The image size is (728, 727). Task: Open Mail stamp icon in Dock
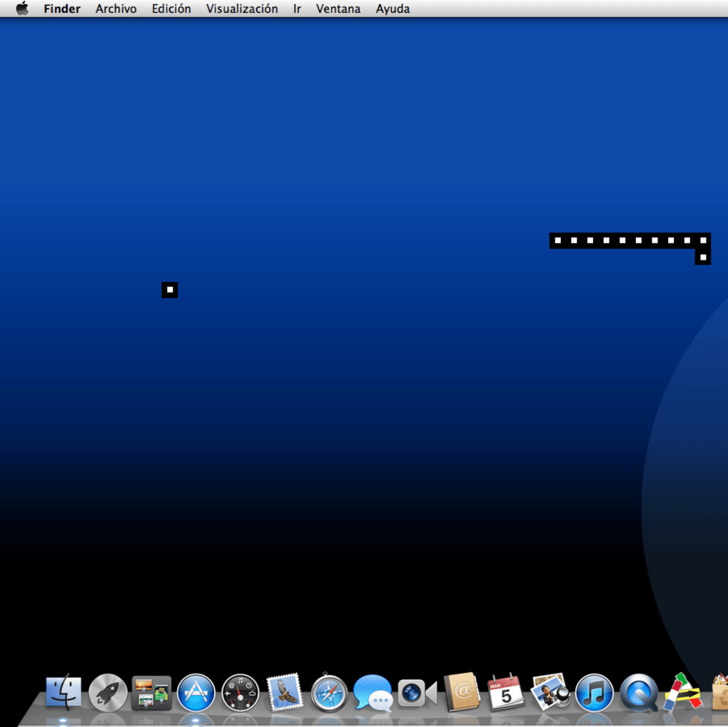click(285, 692)
